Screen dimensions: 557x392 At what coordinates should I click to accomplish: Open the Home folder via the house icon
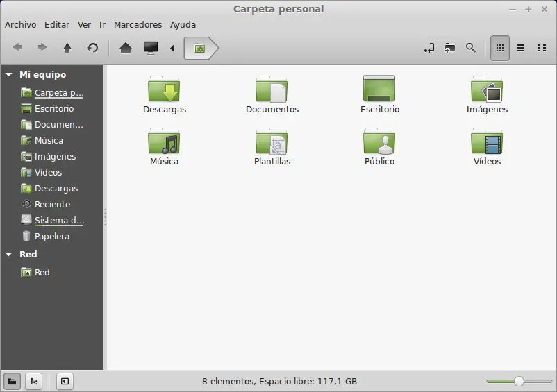pyautogui.click(x=126, y=48)
